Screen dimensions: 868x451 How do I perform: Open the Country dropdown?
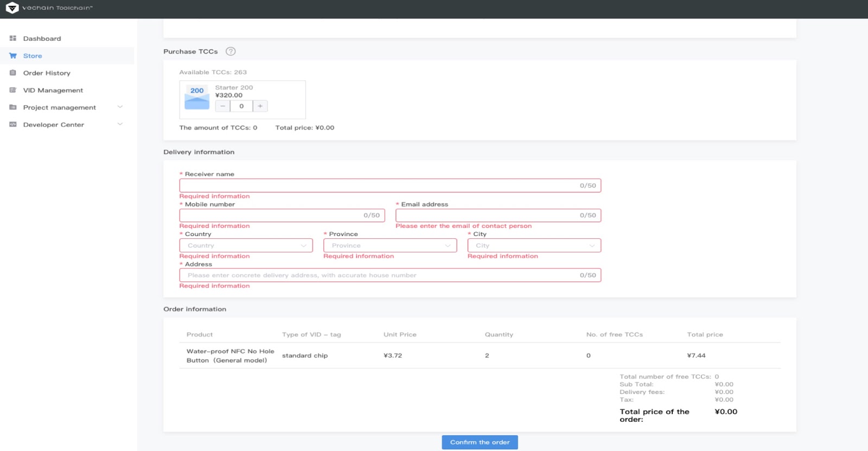click(246, 245)
